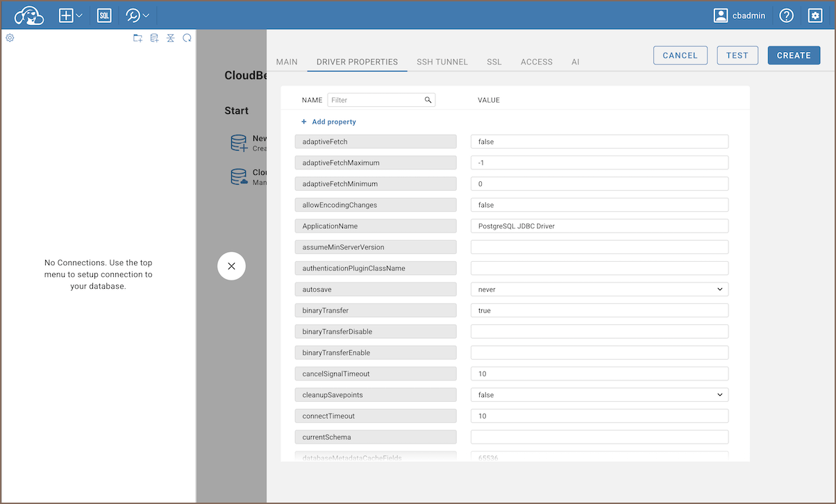Close the side panel with the round X button
This screenshot has height=504, width=836.
[231, 266]
